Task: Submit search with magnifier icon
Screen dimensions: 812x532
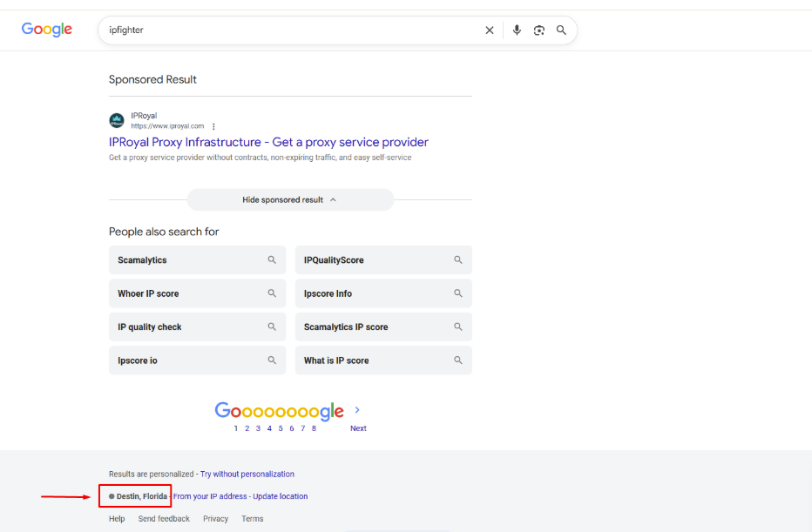Action: [x=561, y=30]
